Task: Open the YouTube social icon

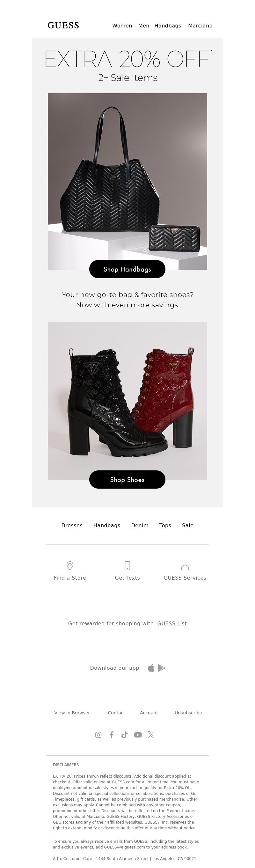Action: pyautogui.click(x=138, y=735)
